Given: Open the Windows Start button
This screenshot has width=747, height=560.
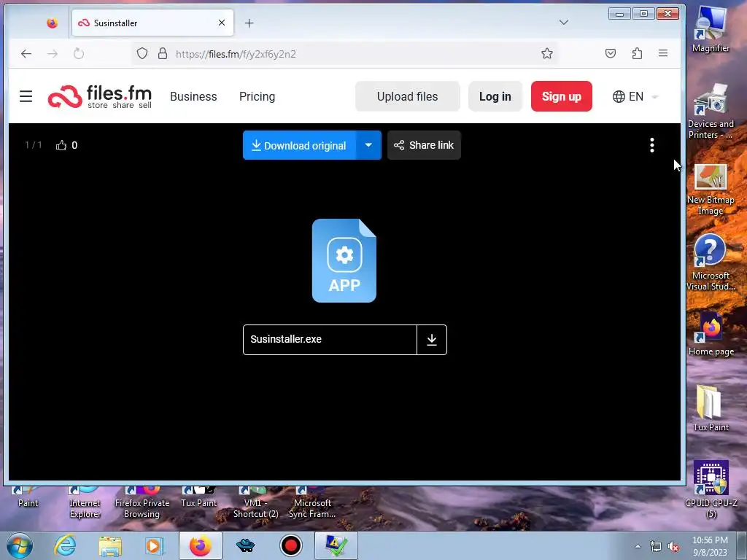Looking at the screenshot, I should pos(19,545).
